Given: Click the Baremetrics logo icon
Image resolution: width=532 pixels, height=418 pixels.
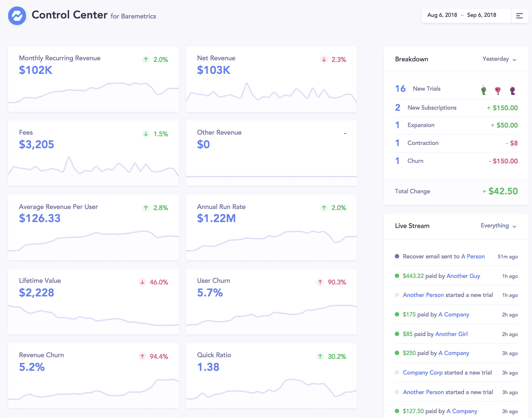Looking at the screenshot, I should pos(17,15).
